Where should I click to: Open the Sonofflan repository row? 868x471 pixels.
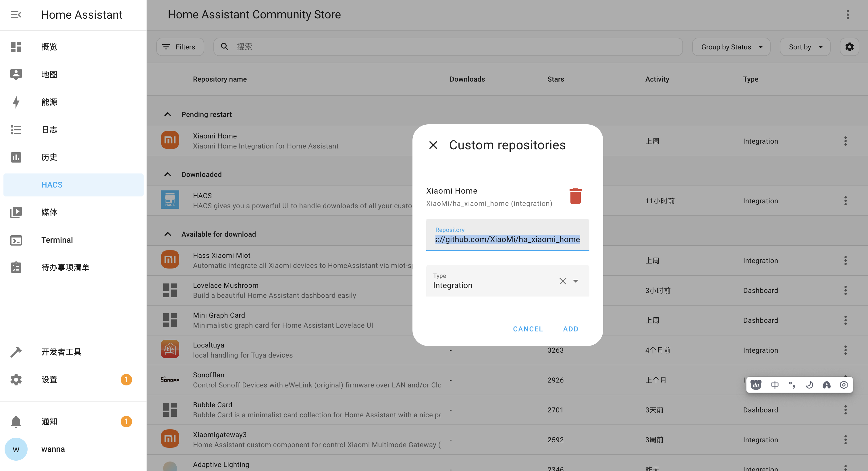pyautogui.click(x=508, y=380)
